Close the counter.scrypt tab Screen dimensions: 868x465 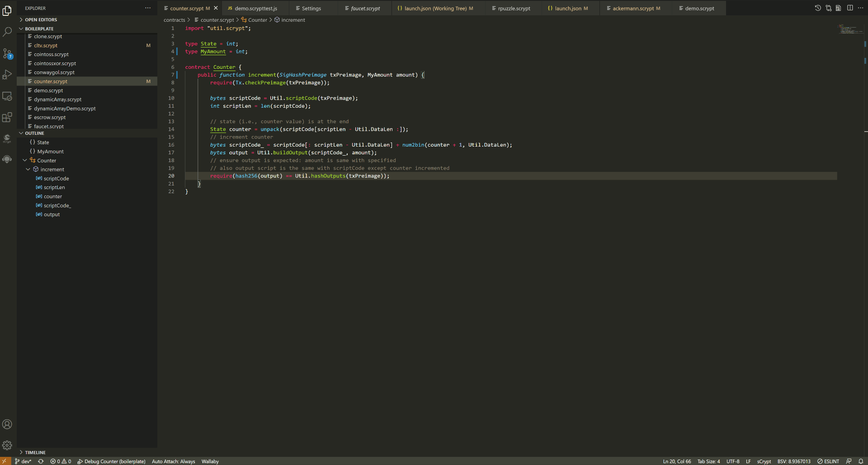(x=216, y=8)
